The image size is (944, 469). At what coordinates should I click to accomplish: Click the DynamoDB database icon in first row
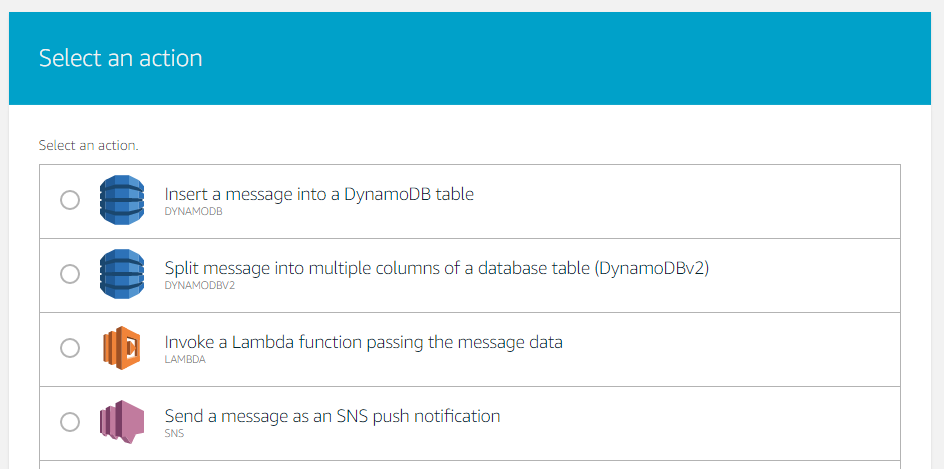pyautogui.click(x=122, y=200)
